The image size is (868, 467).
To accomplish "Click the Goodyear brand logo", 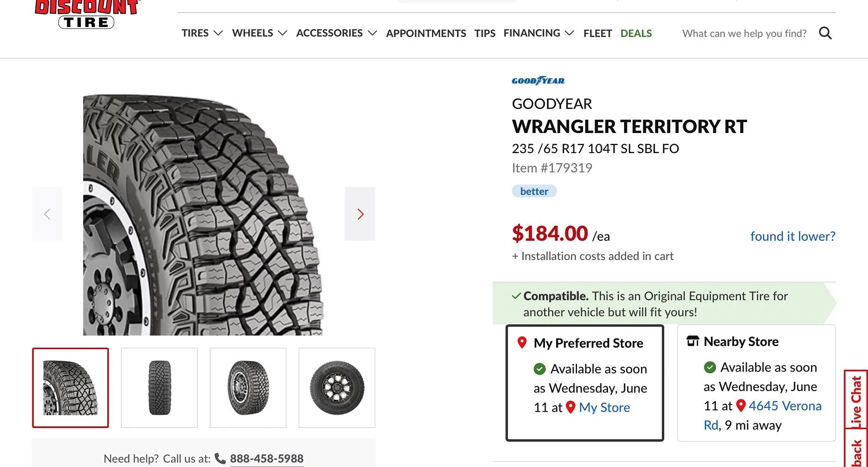I will 538,81.
